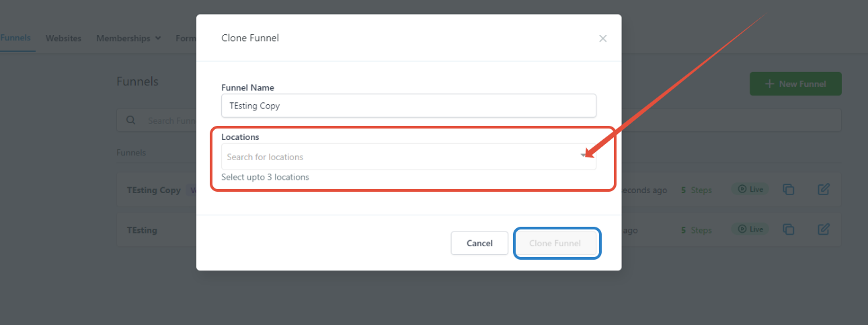Open the Websites tab
This screenshot has height=325, width=868.
63,38
